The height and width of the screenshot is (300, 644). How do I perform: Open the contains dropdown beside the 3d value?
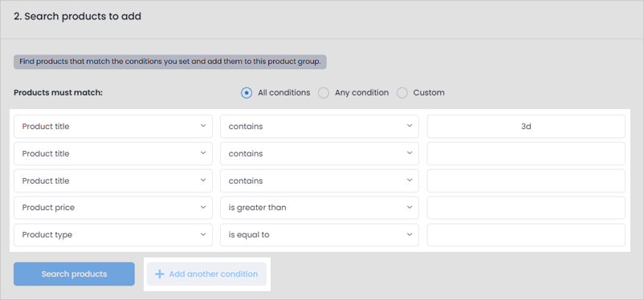(x=320, y=127)
